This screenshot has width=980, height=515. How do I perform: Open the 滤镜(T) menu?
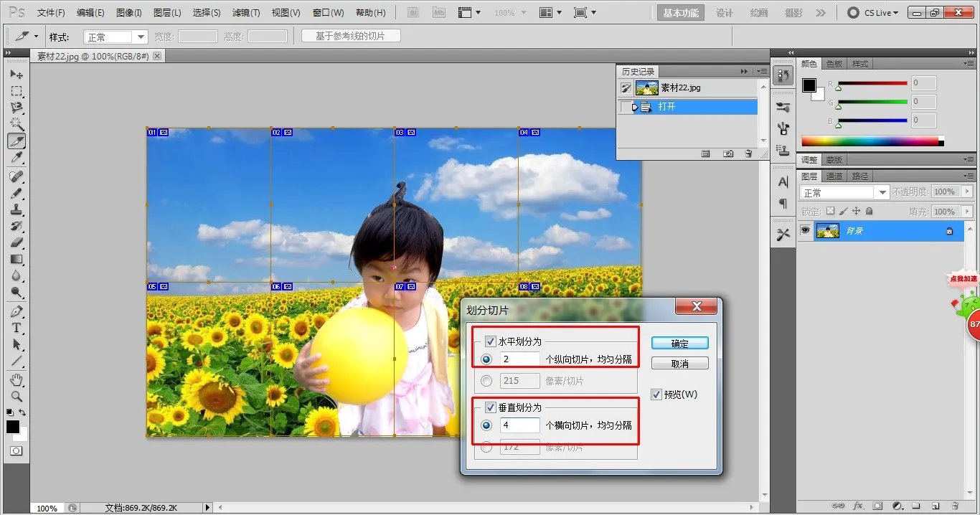click(246, 13)
